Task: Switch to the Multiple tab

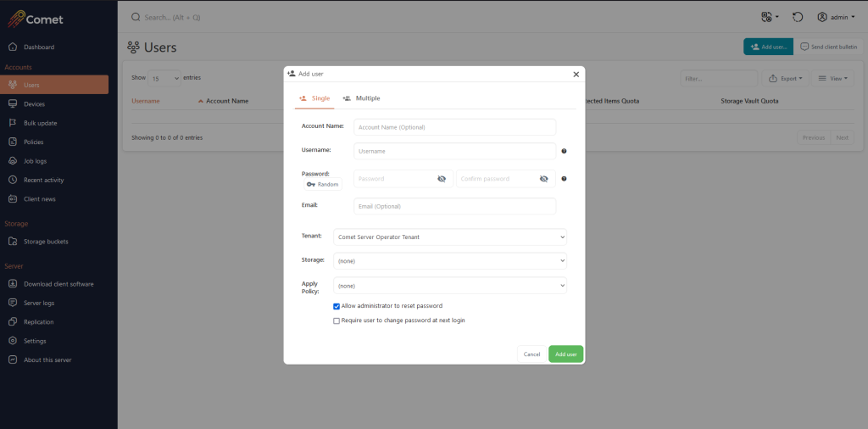Action: [x=361, y=98]
